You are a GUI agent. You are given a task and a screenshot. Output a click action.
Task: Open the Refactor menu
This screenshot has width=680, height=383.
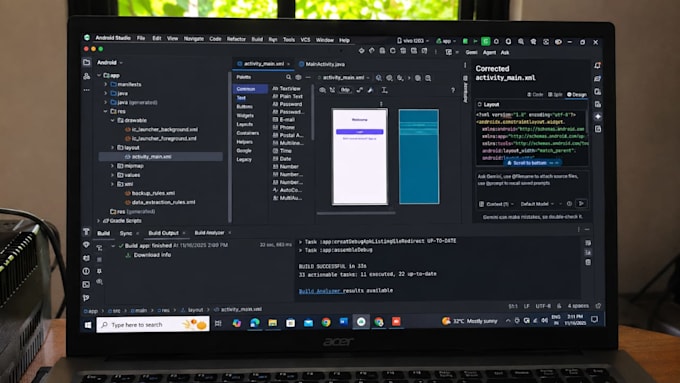click(x=236, y=39)
